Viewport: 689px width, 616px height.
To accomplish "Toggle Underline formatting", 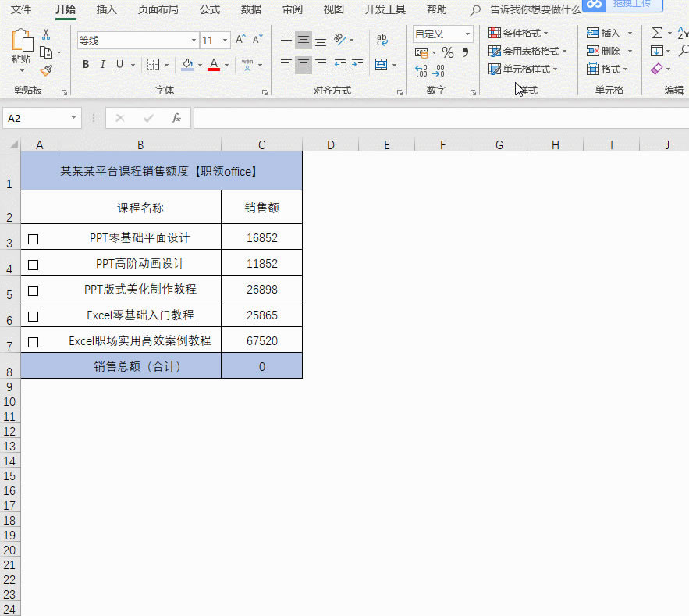I will point(119,65).
